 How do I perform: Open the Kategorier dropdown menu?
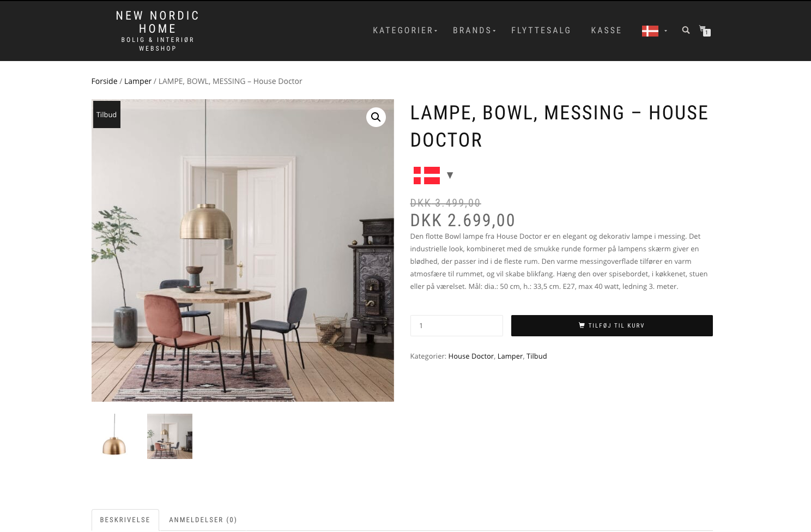click(x=405, y=31)
